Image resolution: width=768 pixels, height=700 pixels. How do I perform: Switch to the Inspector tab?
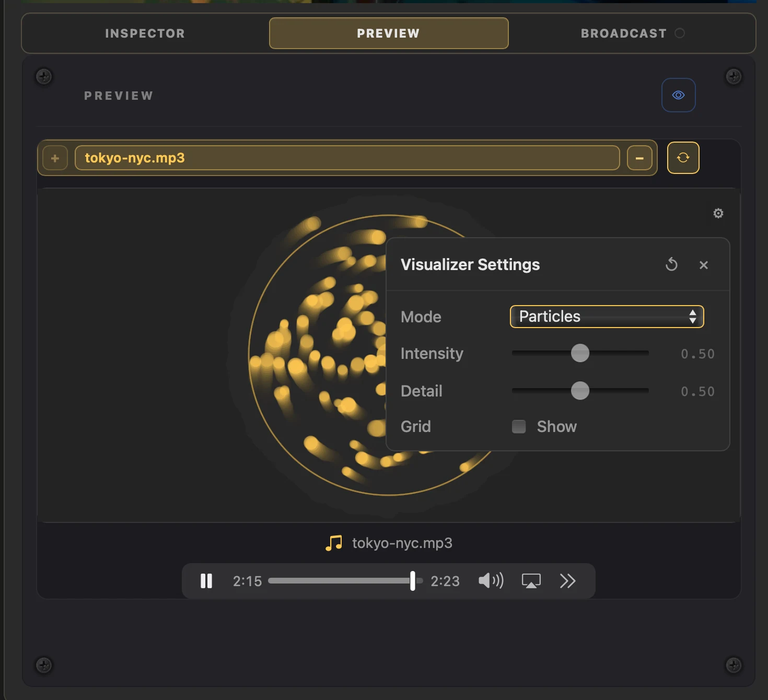(145, 33)
